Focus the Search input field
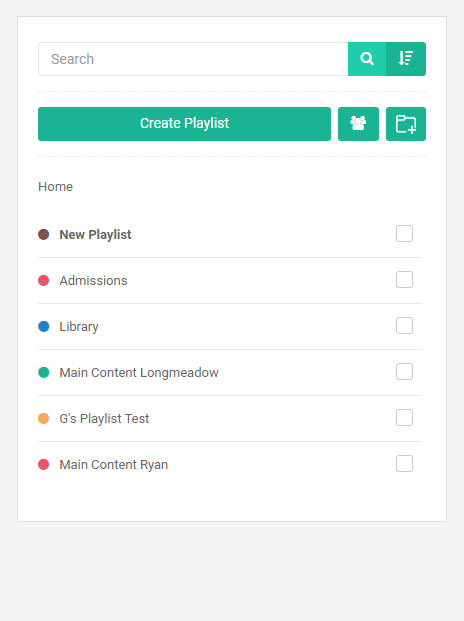 tap(193, 59)
